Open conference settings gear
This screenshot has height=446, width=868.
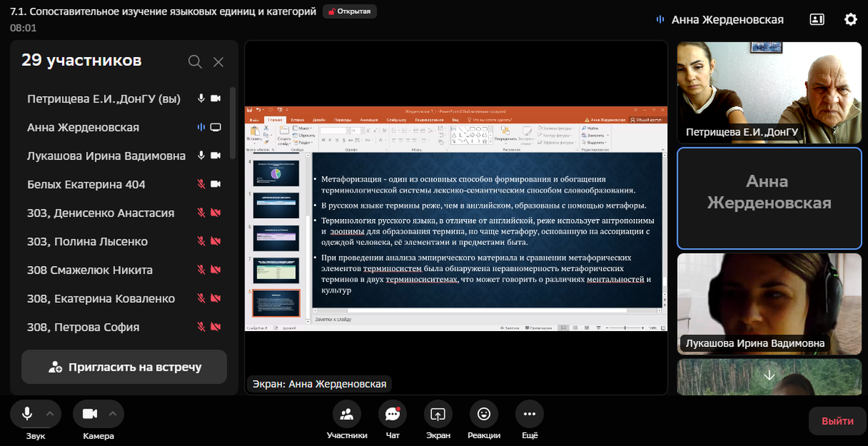pyautogui.click(x=851, y=20)
